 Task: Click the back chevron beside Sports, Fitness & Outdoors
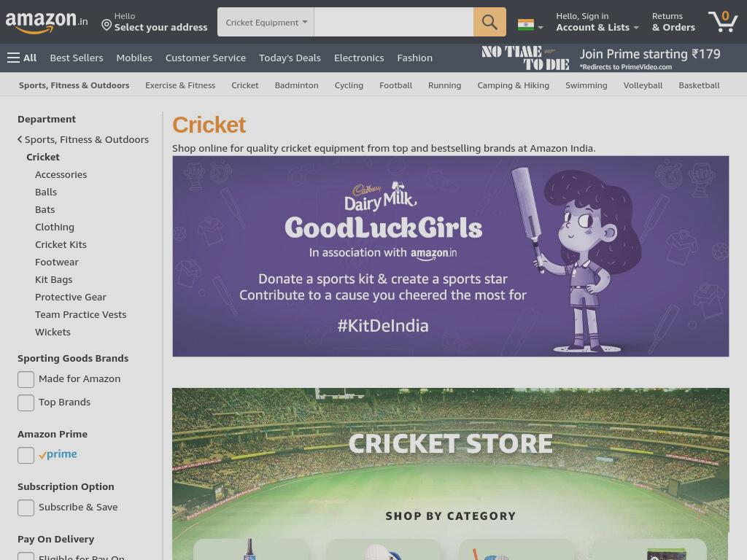pyautogui.click(x=20, y=139)
